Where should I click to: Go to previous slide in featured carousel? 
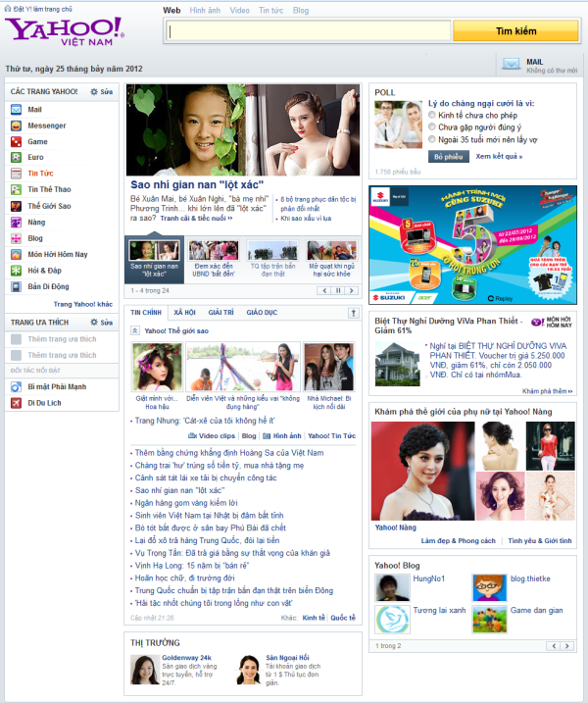click(324, 290)
